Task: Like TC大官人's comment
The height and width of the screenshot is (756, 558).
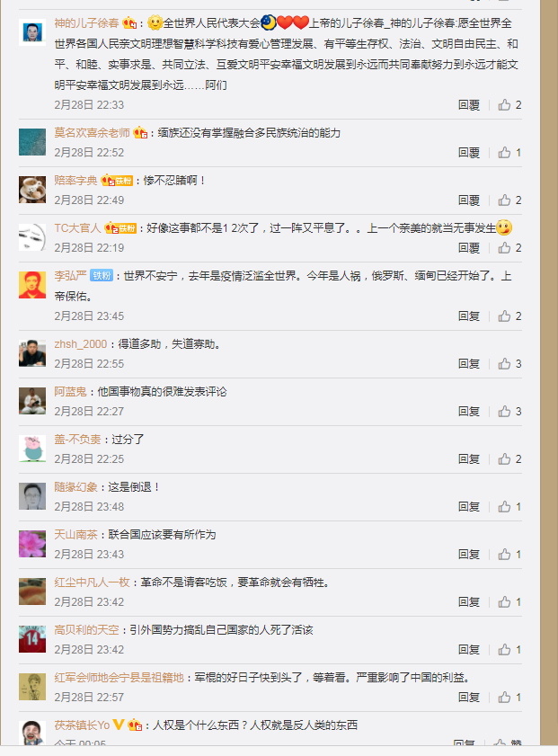Action: tap(504, 248)
